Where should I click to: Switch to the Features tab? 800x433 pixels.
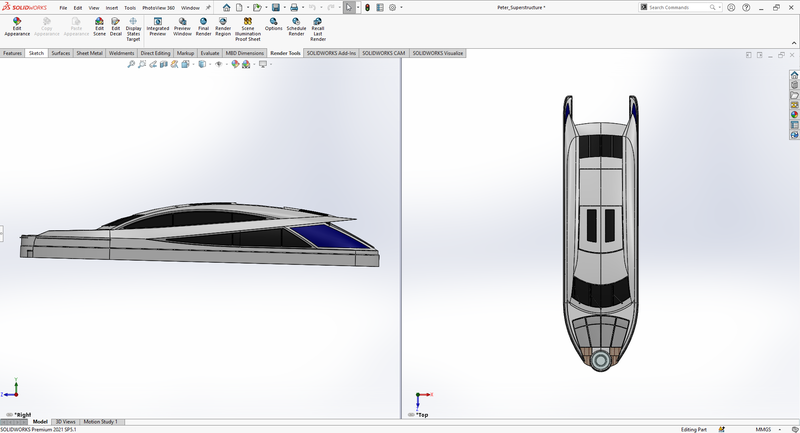(x=13, y=53)
